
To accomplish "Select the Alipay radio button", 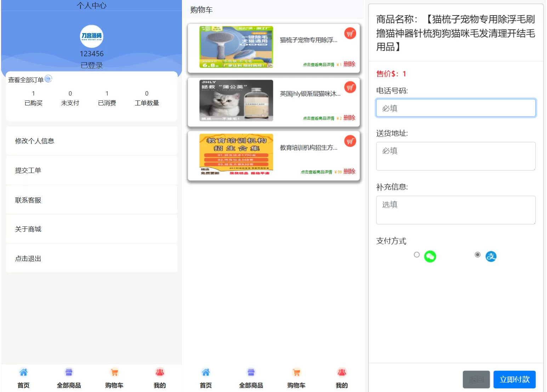I will (x=478, y=254).
